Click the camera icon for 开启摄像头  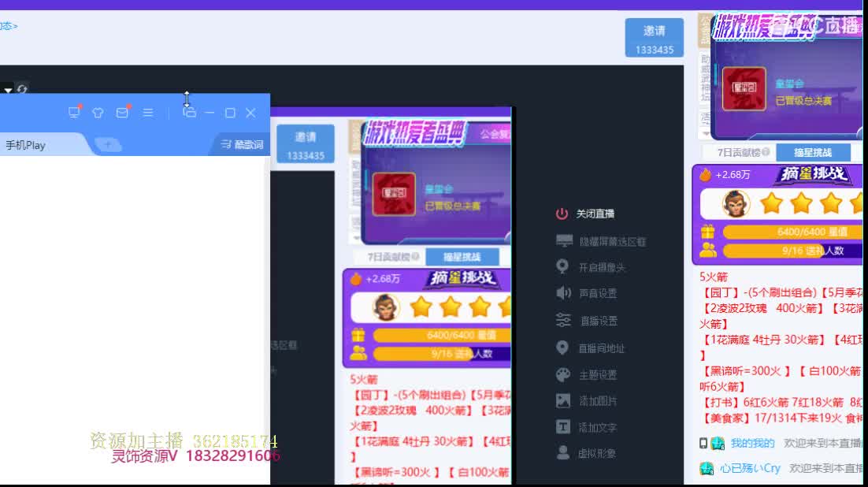click(x=562, y=267)
